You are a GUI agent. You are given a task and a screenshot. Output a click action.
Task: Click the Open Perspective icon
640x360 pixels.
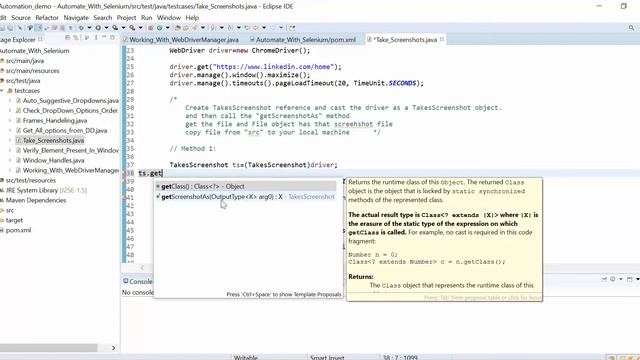pos(292,28)
